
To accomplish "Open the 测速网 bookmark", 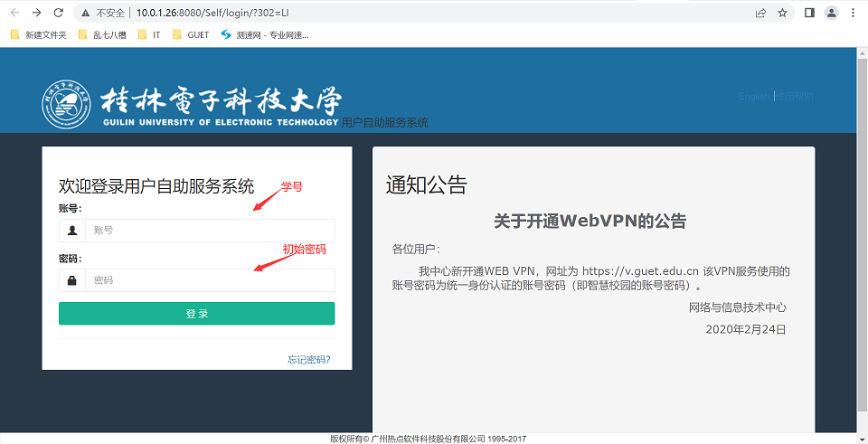I will 265,35.
